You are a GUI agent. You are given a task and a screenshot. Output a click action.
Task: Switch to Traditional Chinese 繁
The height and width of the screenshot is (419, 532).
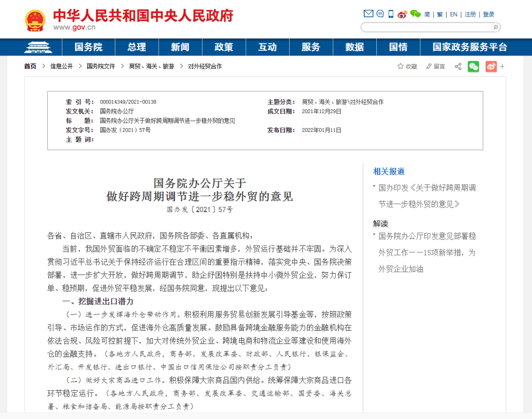440,14
